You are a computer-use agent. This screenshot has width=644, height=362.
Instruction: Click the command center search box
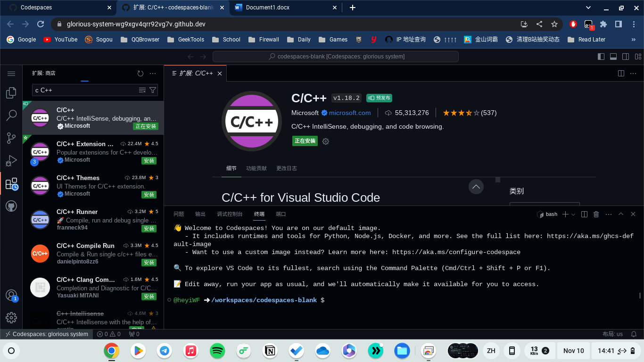(x=335, y=57)
